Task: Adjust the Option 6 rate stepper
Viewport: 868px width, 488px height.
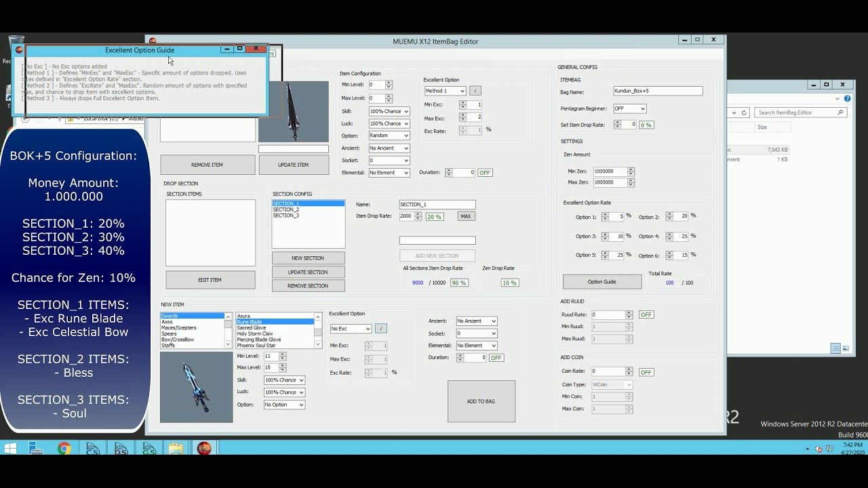Action: [x=669, y=256]
